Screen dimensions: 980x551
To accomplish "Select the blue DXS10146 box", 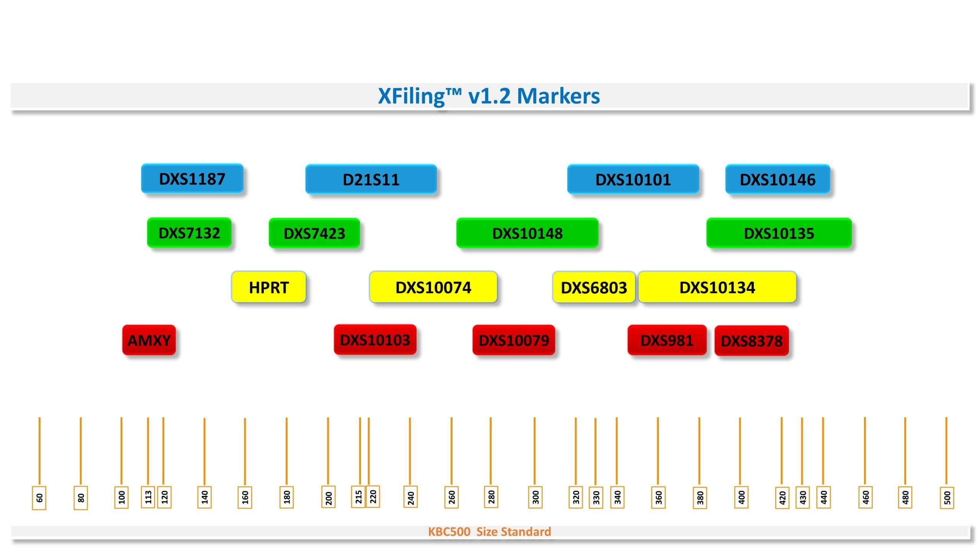I will click(777, 179).
